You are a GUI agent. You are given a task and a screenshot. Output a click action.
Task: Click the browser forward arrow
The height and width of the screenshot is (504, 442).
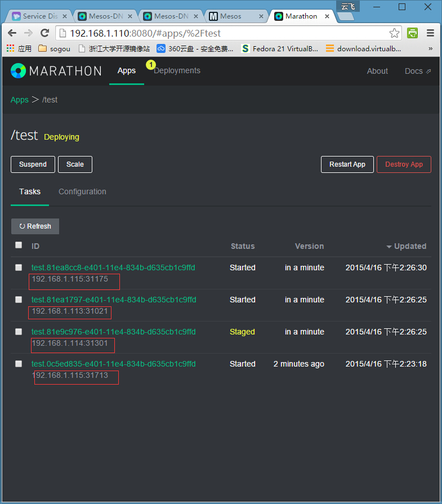(x=28, y=33)
